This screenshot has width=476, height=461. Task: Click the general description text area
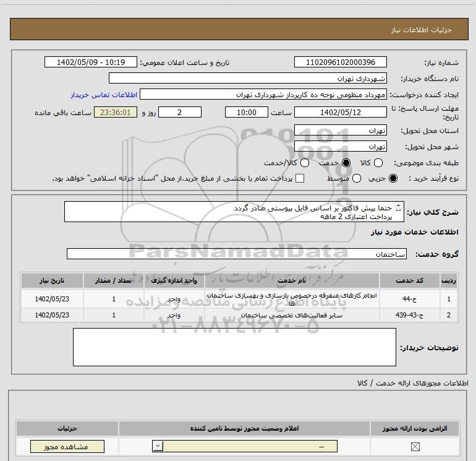234,212
